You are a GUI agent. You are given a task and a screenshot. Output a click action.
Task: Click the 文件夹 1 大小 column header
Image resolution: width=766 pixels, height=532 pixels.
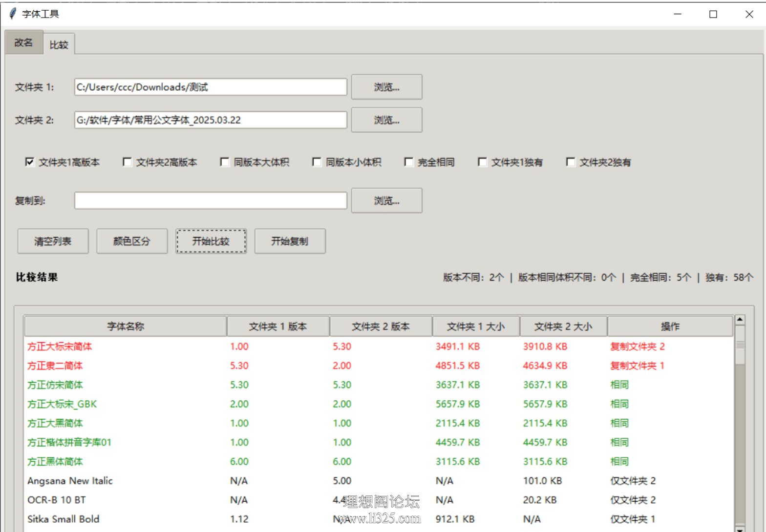(475, 327)
